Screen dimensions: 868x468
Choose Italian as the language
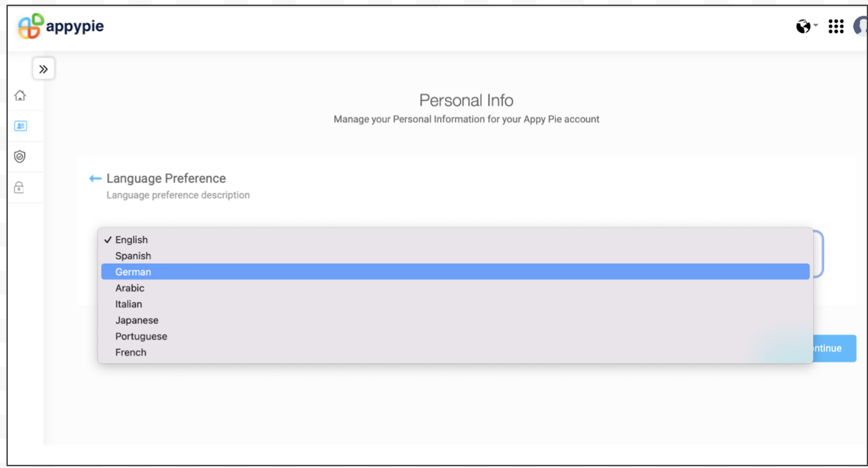[128, 304]
